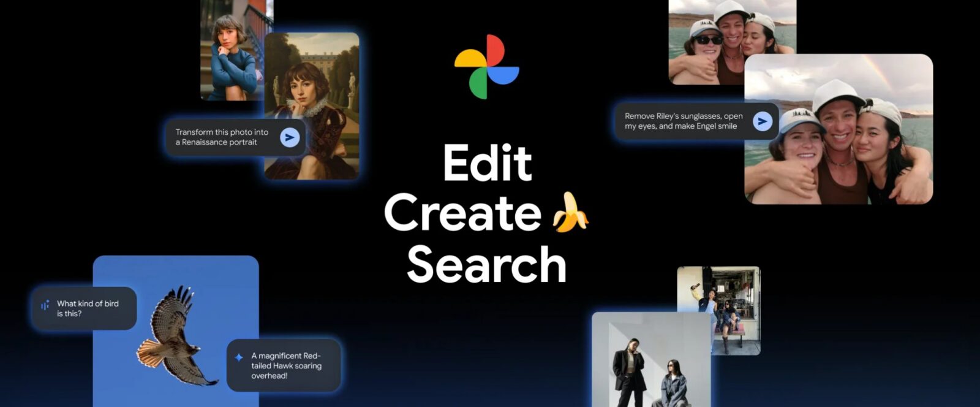The height and width of the screenshot is (407, 980).
Task: Click the sparkle icon in Red-tailed Hawk answer
Action: click(x=239, y=357)
